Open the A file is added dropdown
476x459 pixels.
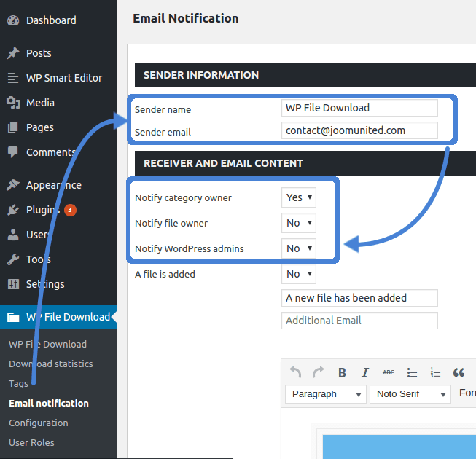click(x=299, y=274)
